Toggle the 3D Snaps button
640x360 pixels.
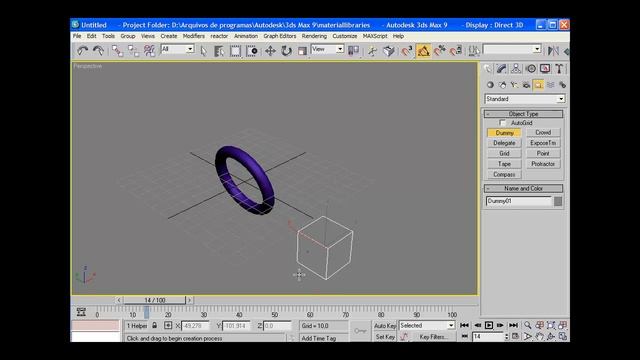407,51
